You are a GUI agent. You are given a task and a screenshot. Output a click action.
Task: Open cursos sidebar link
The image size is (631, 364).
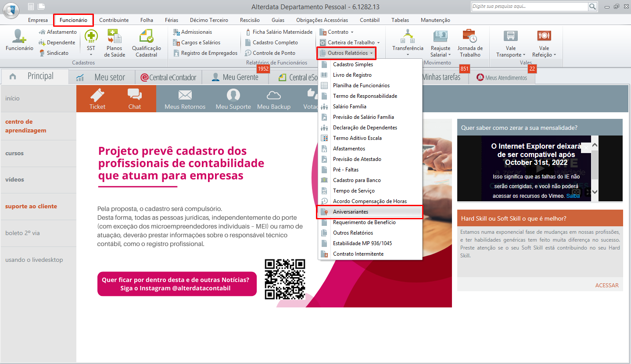(x=14, y=153)
